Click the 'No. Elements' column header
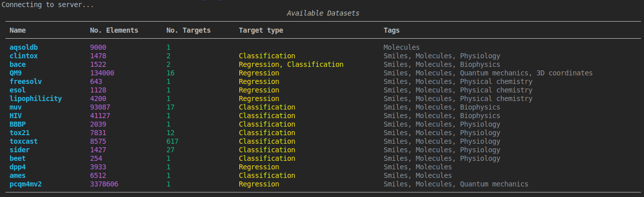Image resolution: width=644 pixels, height=197 pixels. (114, 30)
